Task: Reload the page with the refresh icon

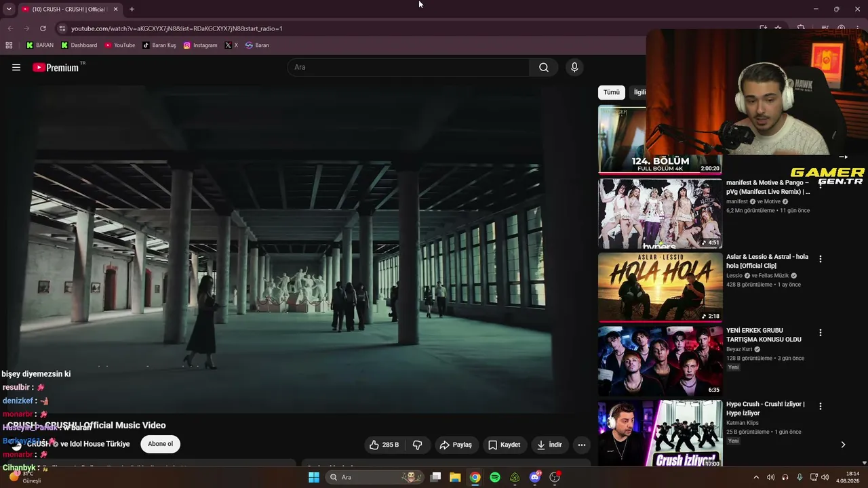Action: pos(43,28)
